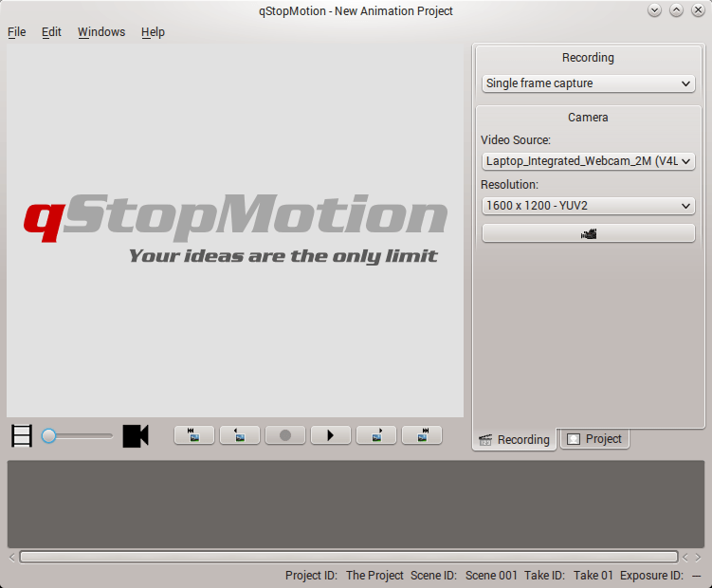The height and width of the screenshot is (588, 712).
Task: Click 'Scene 001' in status bar
Action: (491, 576)
